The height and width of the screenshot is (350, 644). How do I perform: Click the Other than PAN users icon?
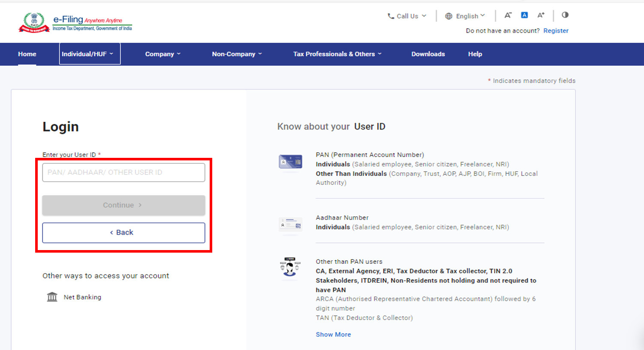[290, 268]
